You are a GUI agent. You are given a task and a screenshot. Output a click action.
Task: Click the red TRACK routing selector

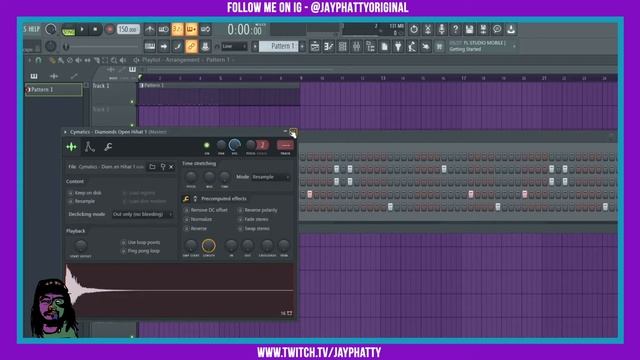click(x=285, y=145)
